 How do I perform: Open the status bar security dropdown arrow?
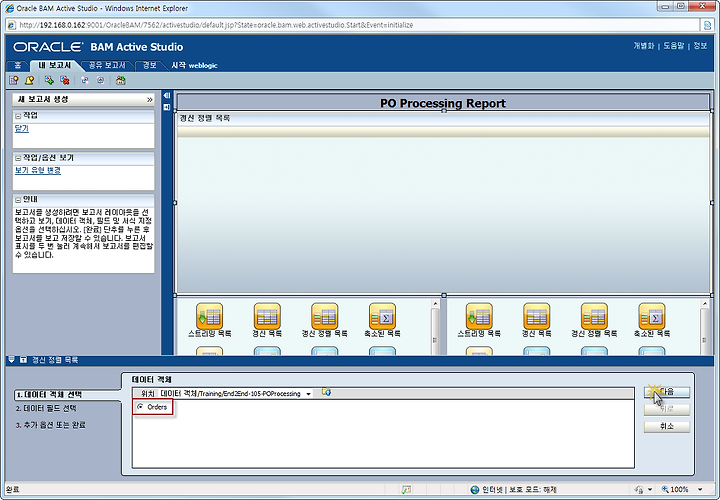coord(650,489)
